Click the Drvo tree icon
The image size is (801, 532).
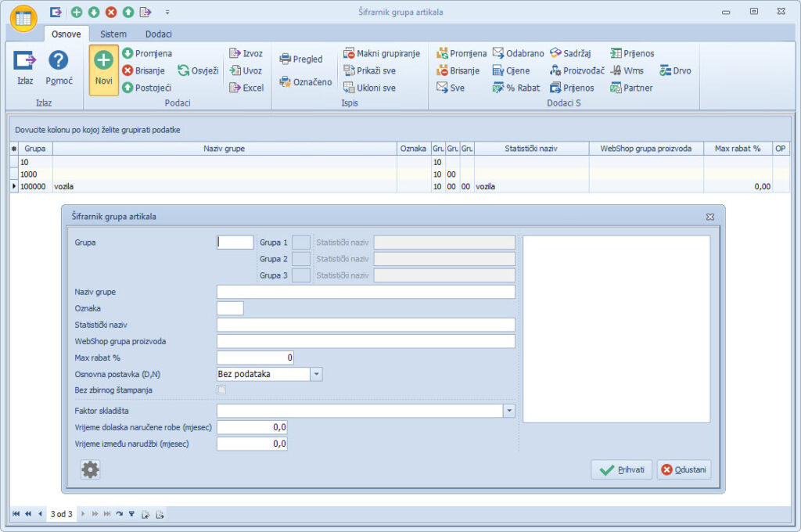(x=675, y=70)
